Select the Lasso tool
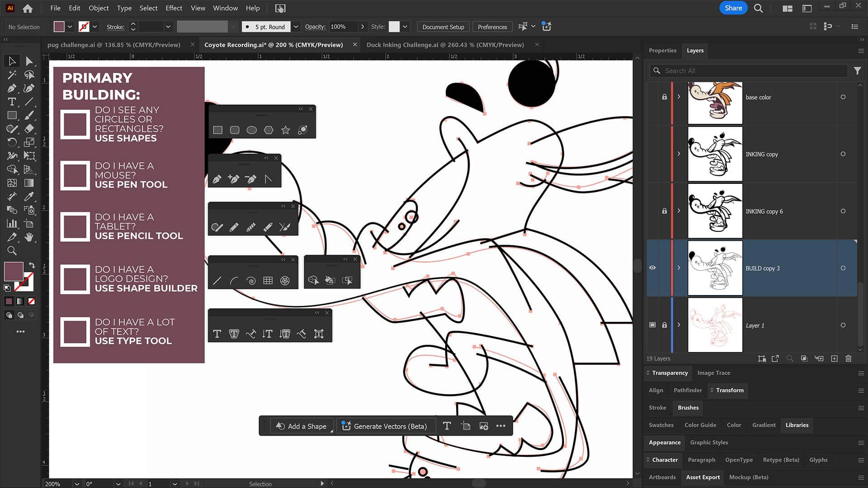 [29, 75]
